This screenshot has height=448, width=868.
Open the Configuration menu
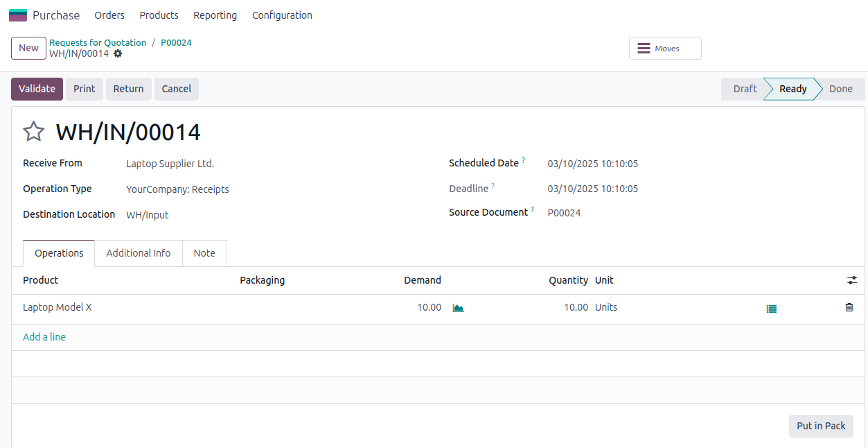point(282,15)
